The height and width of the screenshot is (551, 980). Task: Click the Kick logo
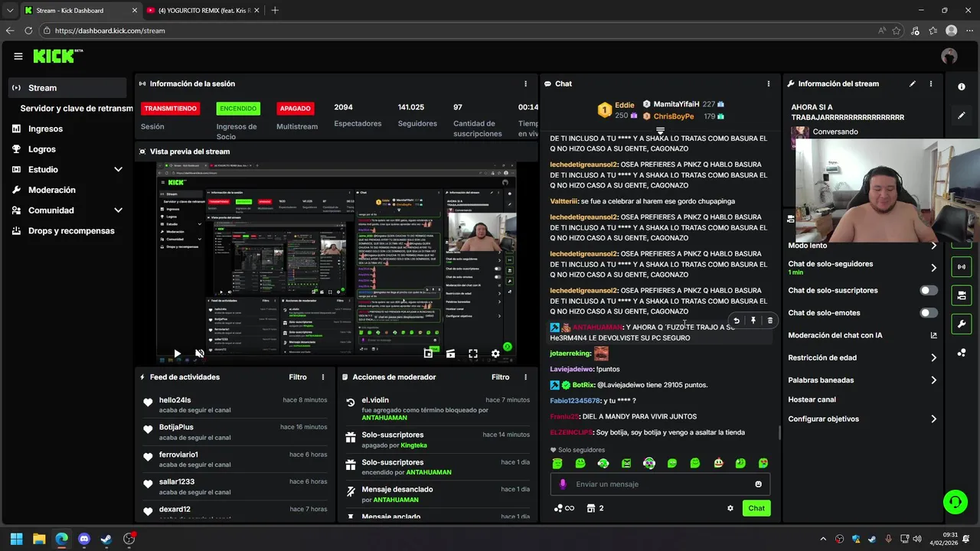coord(57,56)
